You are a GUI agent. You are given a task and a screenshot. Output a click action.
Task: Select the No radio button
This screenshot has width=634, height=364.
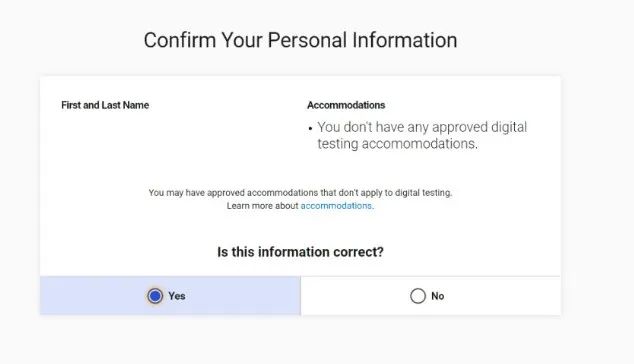click(418, 296)
